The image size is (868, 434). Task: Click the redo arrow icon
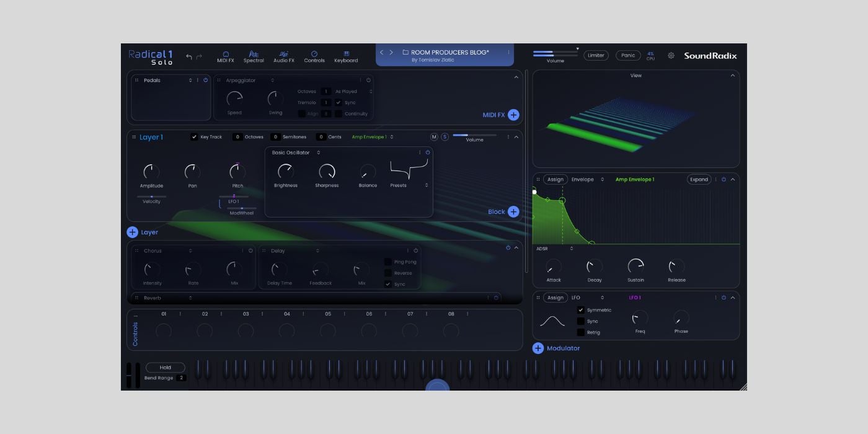click(x=199, y=56)
